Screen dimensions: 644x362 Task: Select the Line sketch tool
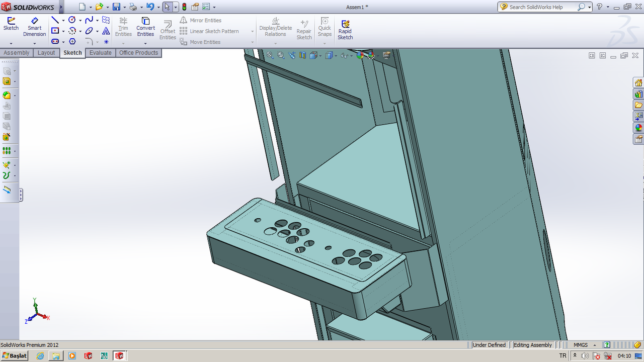[55, 20]
